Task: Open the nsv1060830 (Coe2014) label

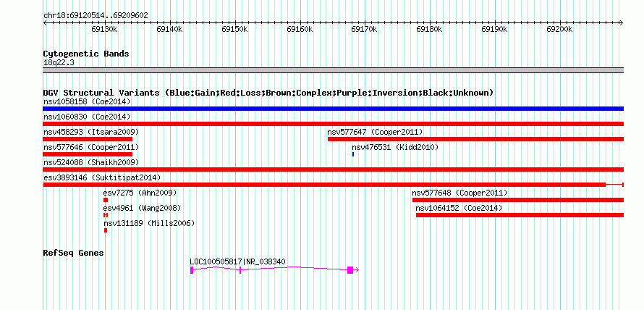Action: tap(87, 117)
